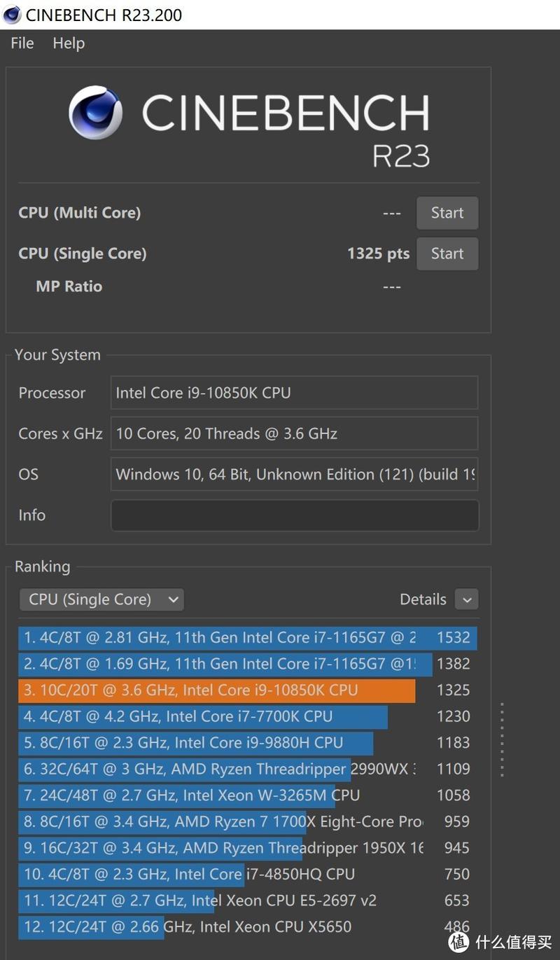Start the CPU Single Core test
The image size is (560, 960).
point(447,253)
